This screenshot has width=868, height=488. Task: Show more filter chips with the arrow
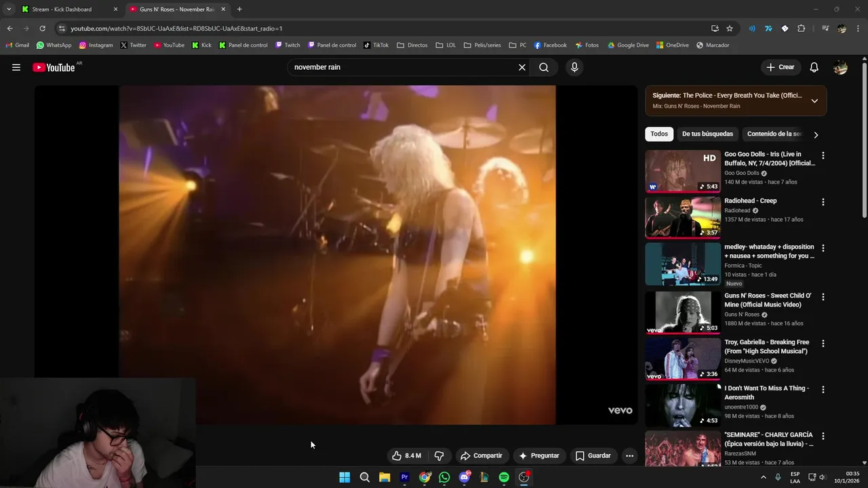click(x=816, y=135)
